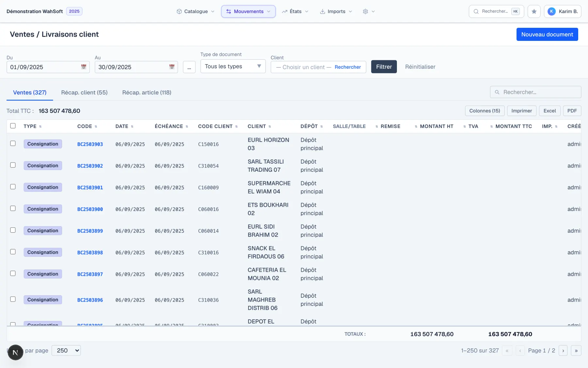The width and height of the screenshot is (588, 368).
Task: Sort by IMP. column arrow icon
Action: [x=556, y=127]
